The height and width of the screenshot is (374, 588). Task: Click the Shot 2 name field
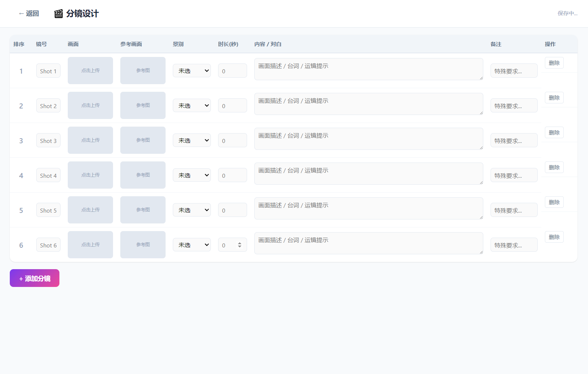[x=48, y=106]
